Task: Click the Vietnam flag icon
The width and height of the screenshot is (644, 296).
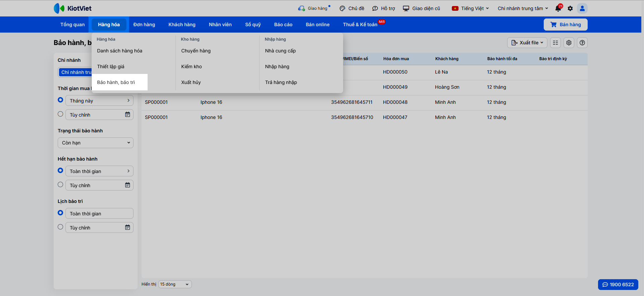Action: [455, 8]
